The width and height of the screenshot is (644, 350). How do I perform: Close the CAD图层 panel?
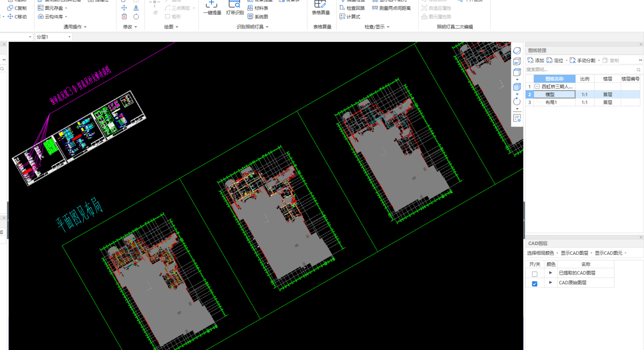pyautogui.click(x=641, y=237)
